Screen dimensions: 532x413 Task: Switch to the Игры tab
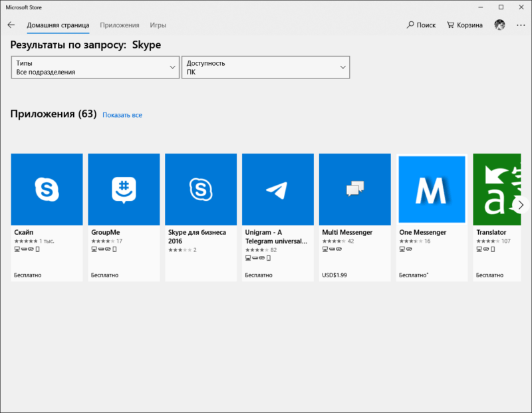(x=158, y=25)
